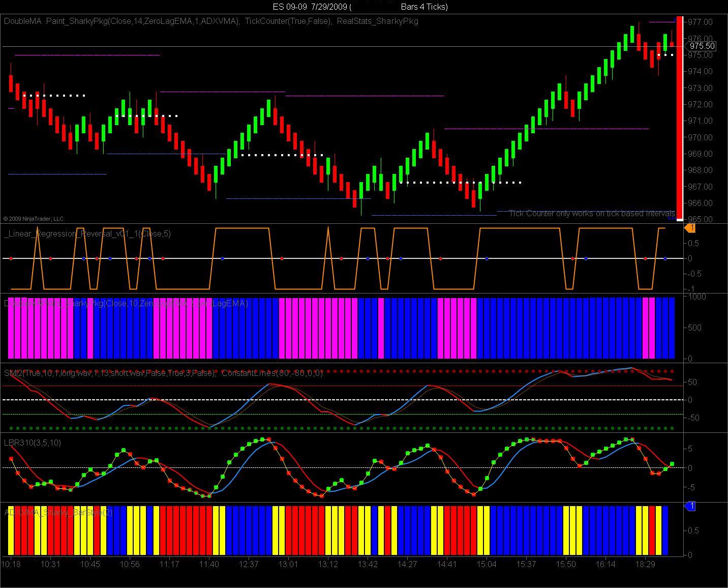Click the topmost green candle near 977

click(x=632, y=34)
